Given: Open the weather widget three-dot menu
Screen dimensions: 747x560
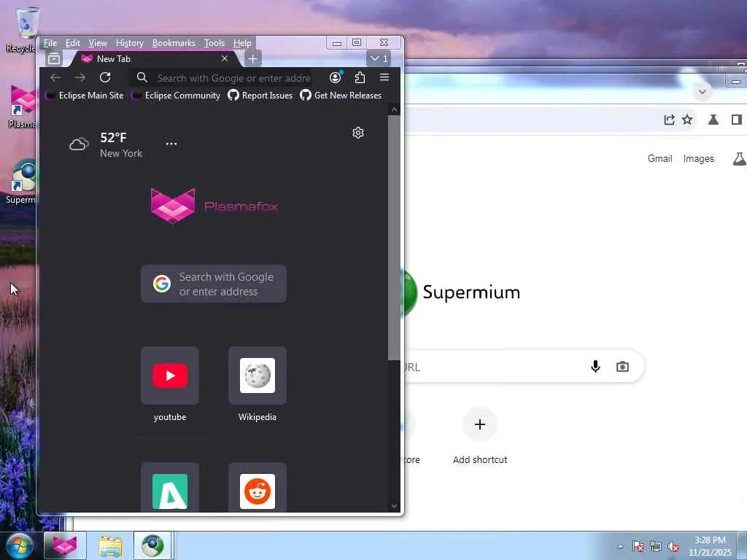Looking at the screenshot, I should point(171,144).
